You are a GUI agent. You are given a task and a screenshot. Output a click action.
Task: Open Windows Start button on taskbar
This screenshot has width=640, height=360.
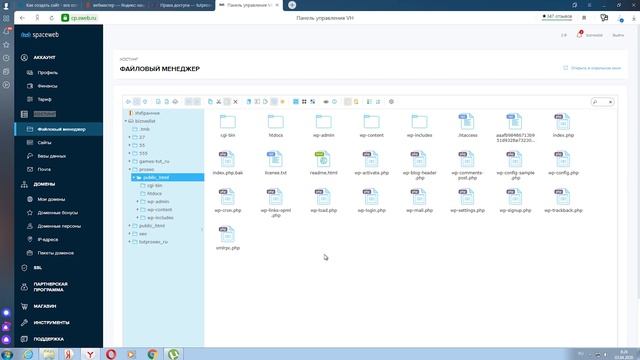(x=7, y=354)
